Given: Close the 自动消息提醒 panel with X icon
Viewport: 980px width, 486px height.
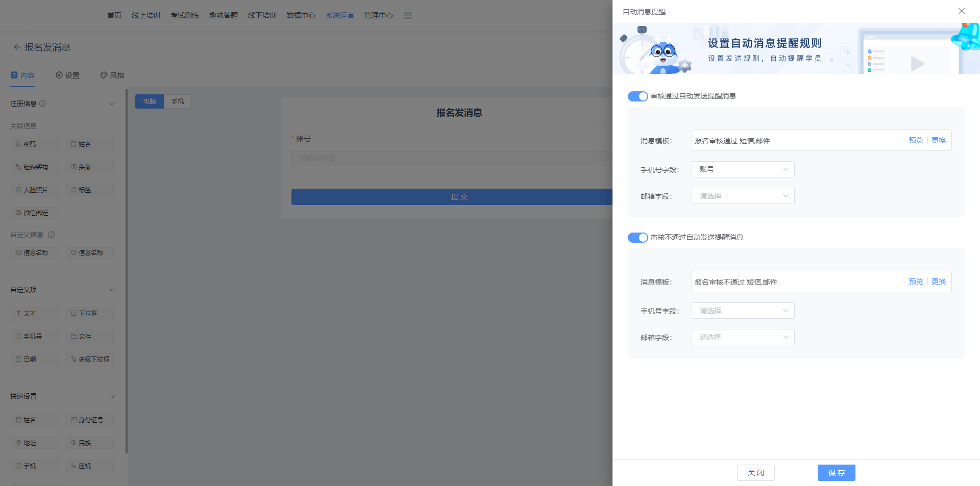Looking at the screenshot, I should (961, 11).
